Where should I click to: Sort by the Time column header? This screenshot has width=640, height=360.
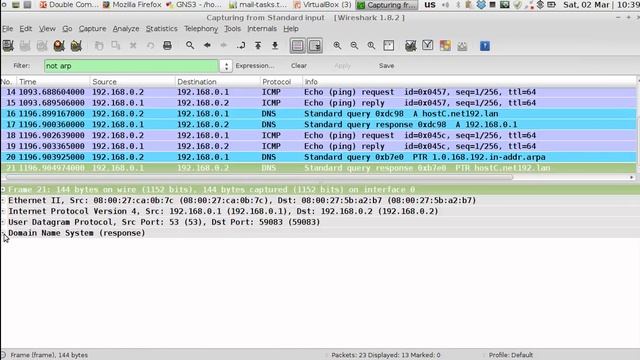[53, 82]
